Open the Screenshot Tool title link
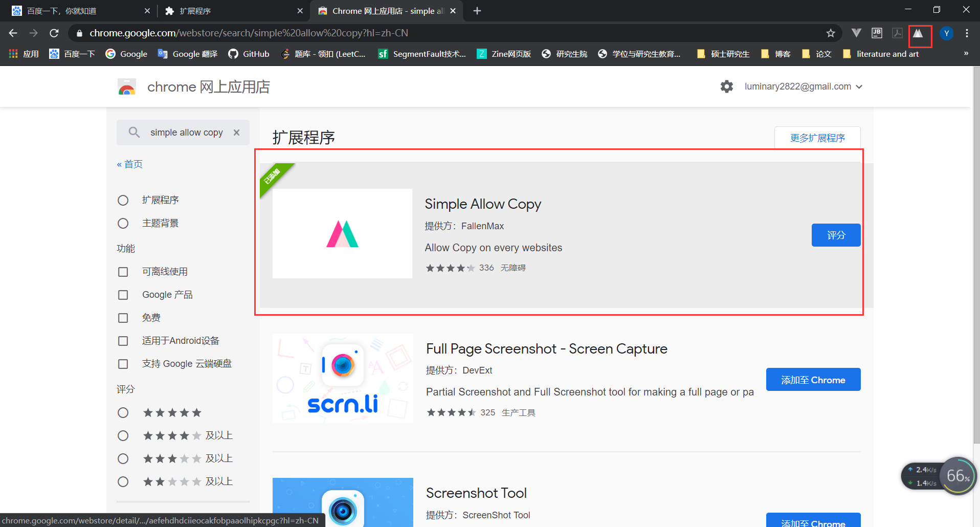Screen dimensions: 980x527 pyautogui.click(x=476, y=493)
